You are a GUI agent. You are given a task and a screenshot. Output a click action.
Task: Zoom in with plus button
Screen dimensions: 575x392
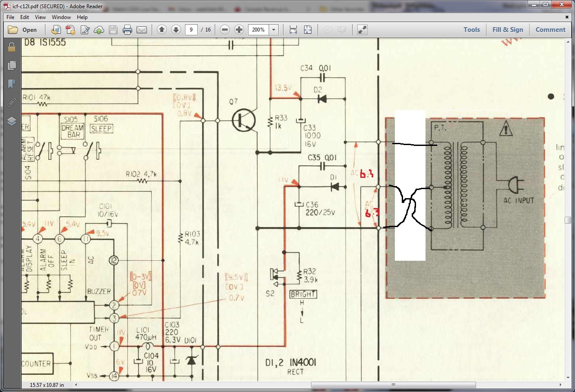pos(239,30)
